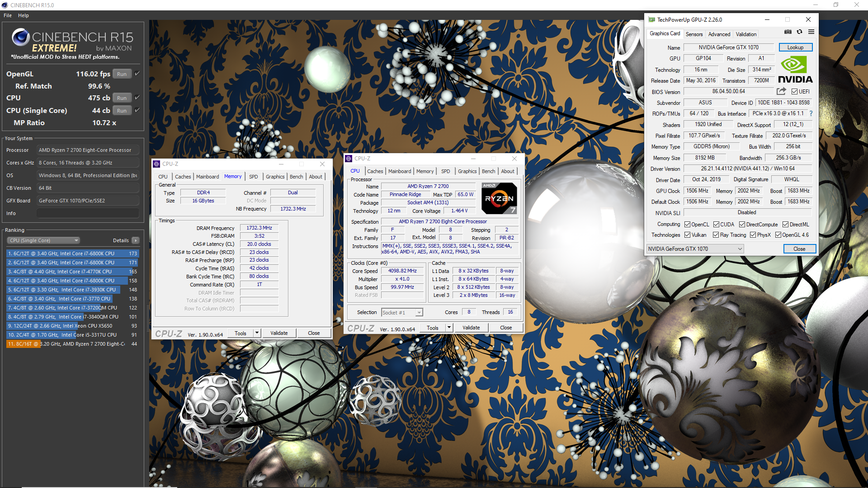Click Validate in CPU-Z memory window
This screenshot has height=488, width=868.
[x=279, y=333]
